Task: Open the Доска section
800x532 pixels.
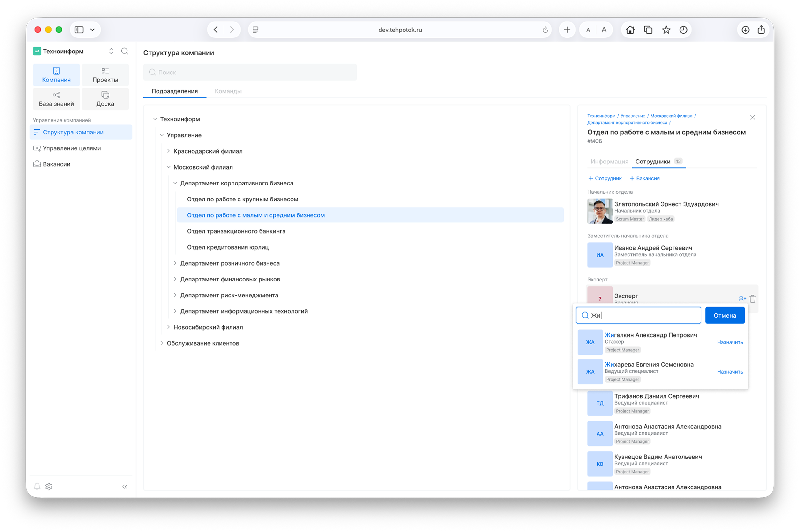Action: click(105, 99)
